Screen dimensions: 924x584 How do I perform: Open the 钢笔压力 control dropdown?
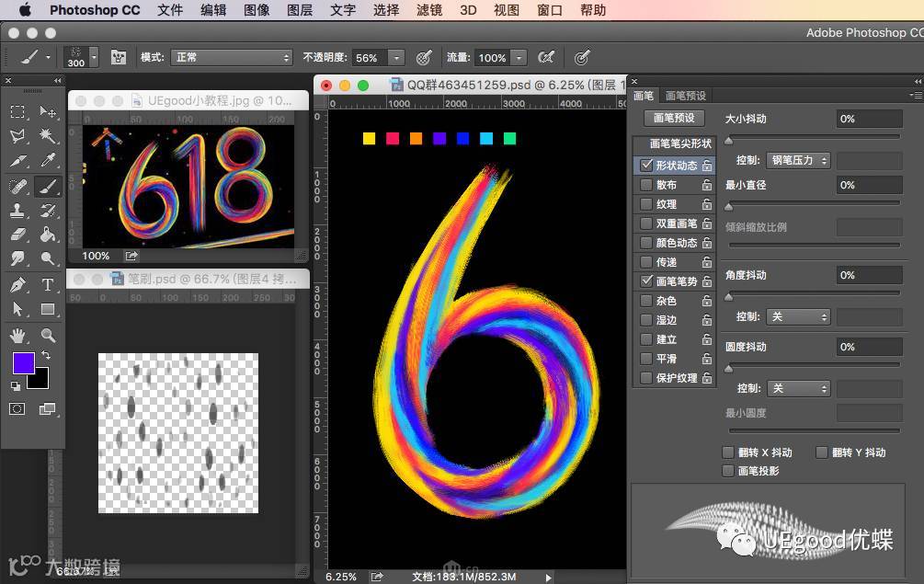(797, 160)
